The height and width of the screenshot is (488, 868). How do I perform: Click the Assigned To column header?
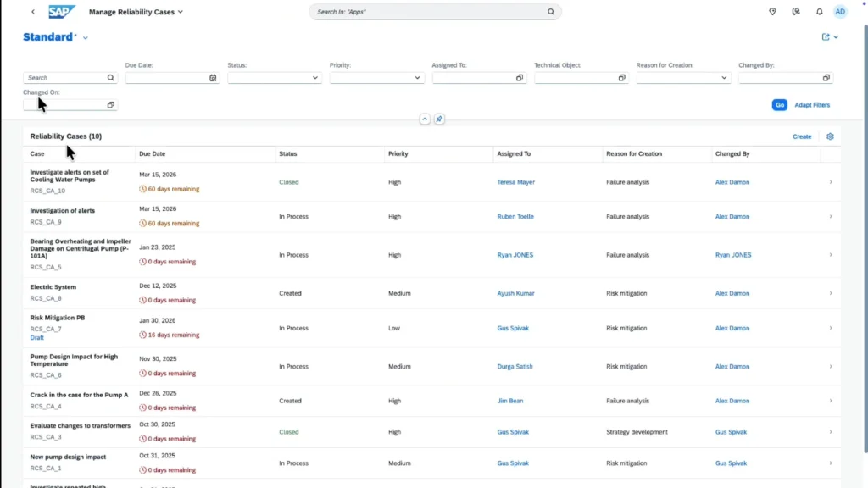pos(514,154)
